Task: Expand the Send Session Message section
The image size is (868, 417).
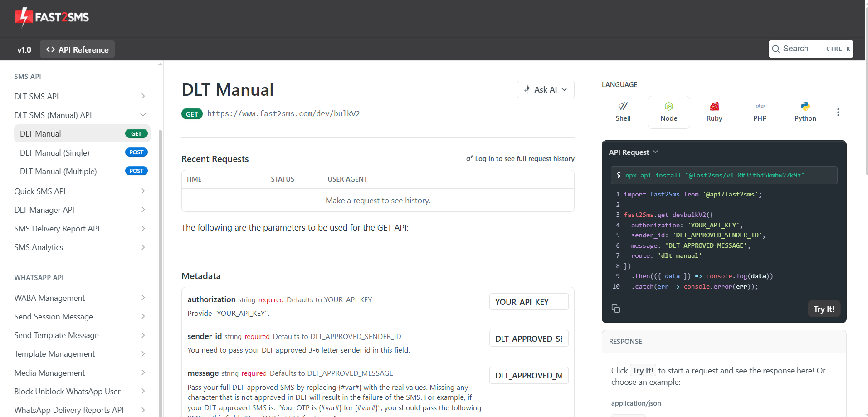Action: point(143,316)
